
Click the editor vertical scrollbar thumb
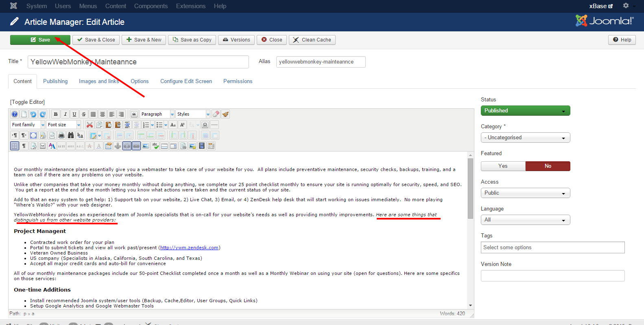point(471,189)
